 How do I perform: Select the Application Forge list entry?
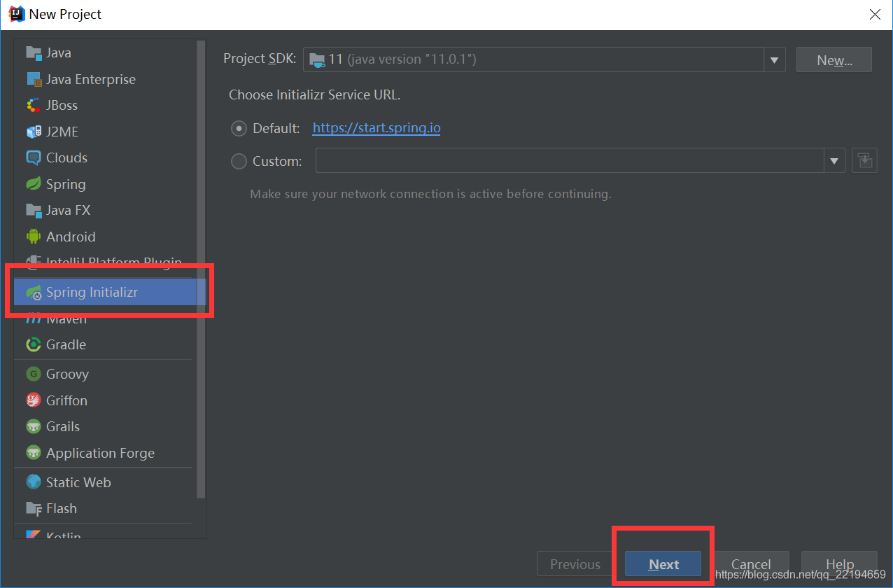tap(105, 453)
